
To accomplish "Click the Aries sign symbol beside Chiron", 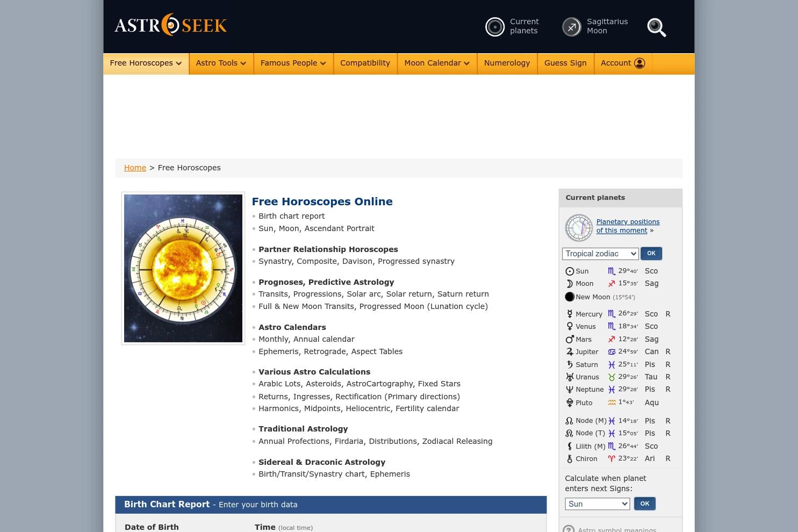I will click(612, 459).
